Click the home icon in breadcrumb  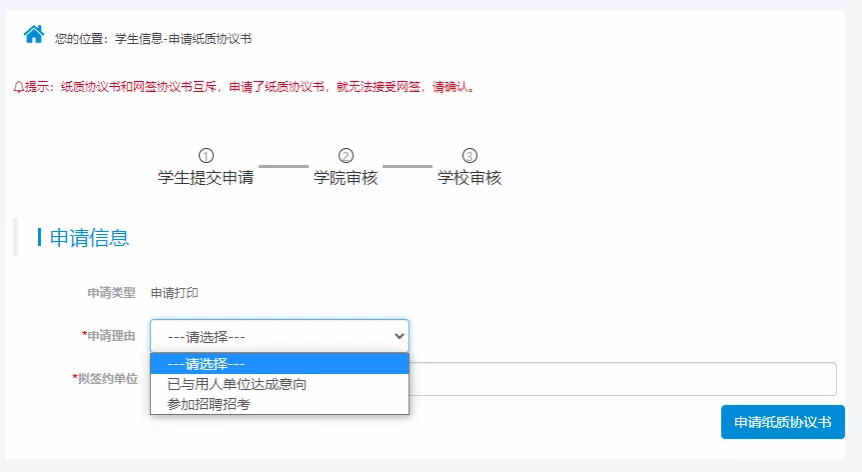[x=34, y=34]
